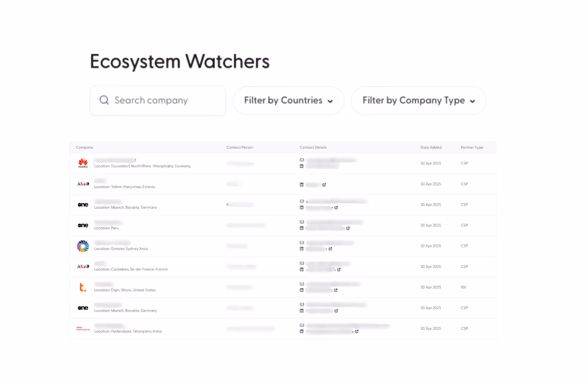Click the LinkedIn icon in the Hyderabad row

point(302,331)
